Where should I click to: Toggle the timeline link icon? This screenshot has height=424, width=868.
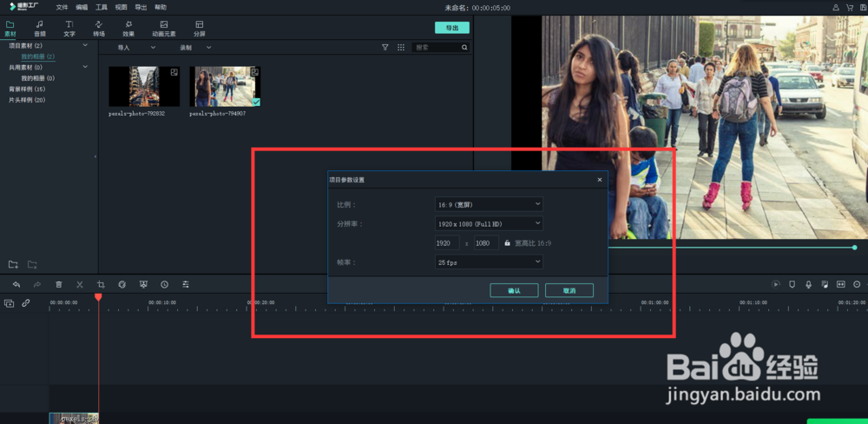[25, 303]
